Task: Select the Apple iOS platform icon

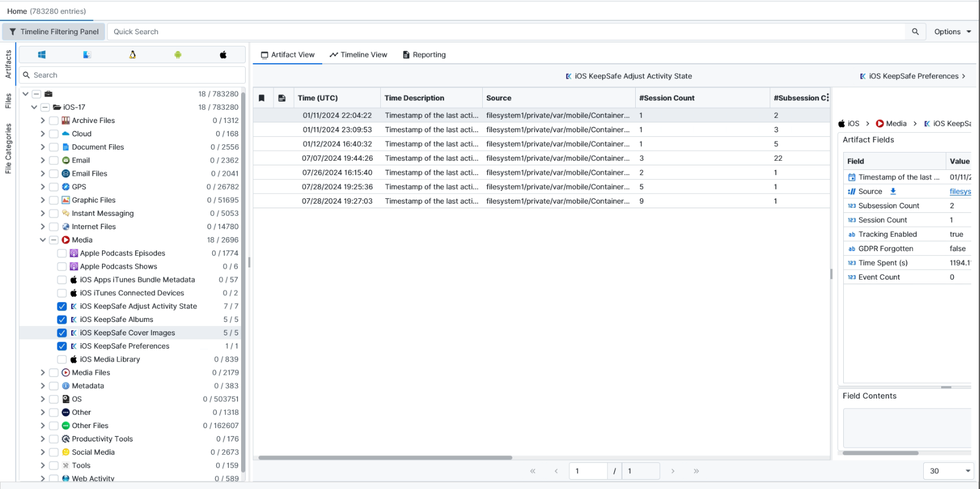Action: pyautogui.click(x=223, y=55)
